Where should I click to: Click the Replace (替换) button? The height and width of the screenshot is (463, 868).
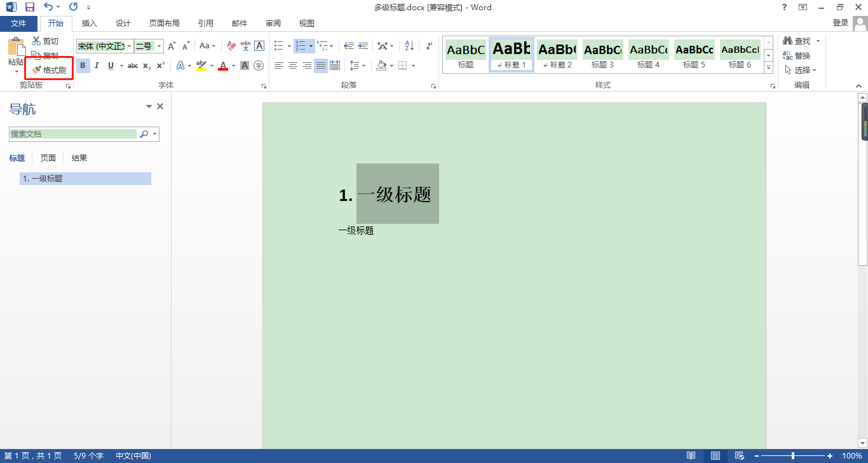pos(797,56)
